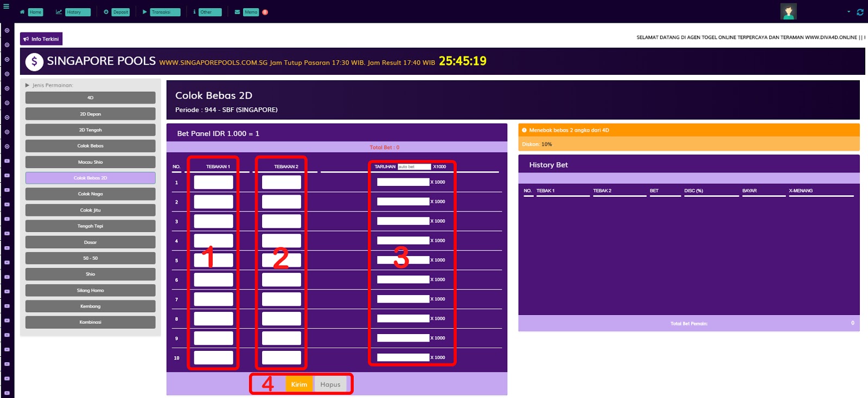Click the X-MENANG column header
This screenshot has width=868, height=398.
pyautogui.click(x=801, y=191)
